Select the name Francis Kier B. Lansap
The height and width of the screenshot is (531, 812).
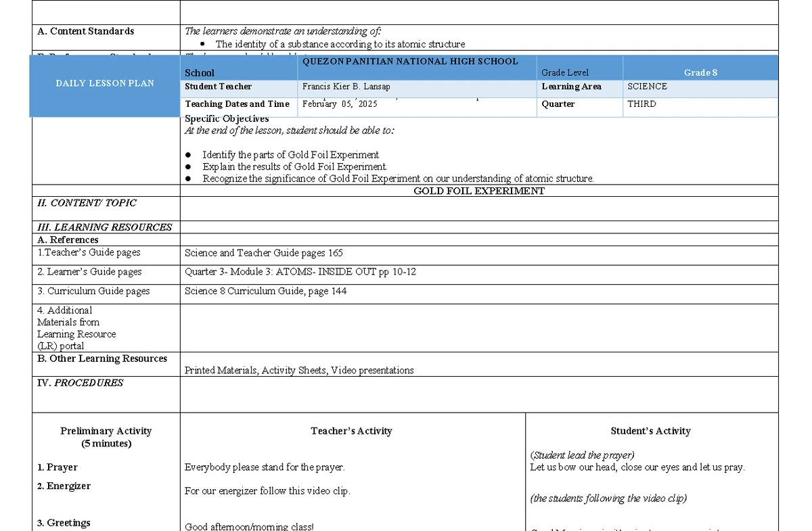point(346,87)
